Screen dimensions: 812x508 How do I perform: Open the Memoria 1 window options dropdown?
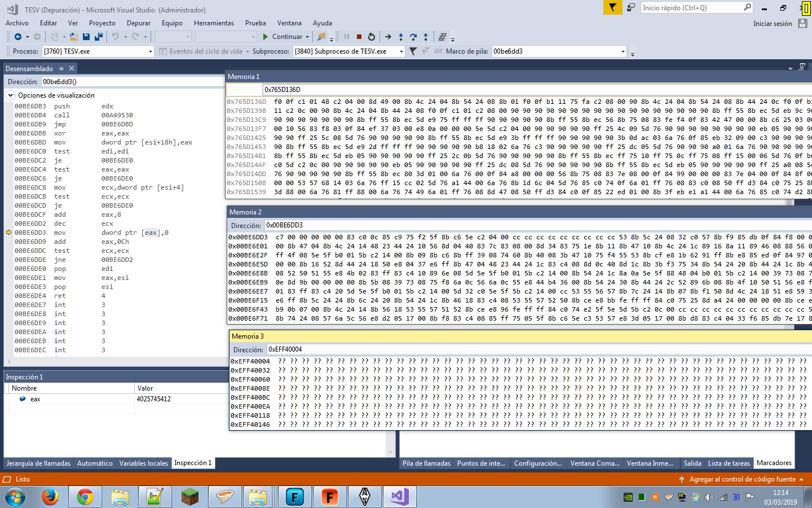[x=791, y=68]
